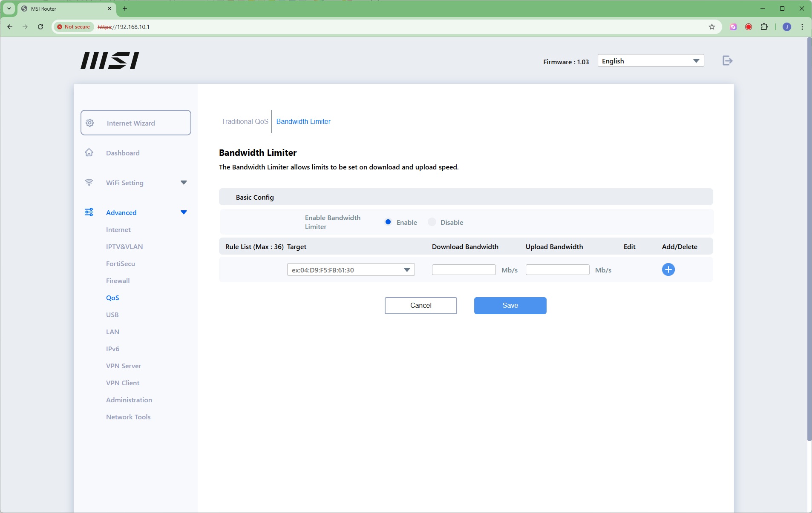Click the Dashboard home icon

[x=89, y=153]
